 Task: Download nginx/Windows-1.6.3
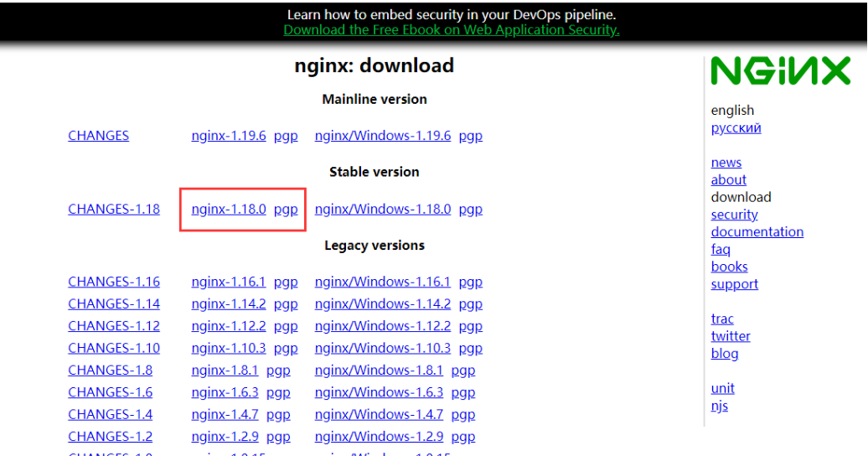pyautogui.click(x=380, y=393)
